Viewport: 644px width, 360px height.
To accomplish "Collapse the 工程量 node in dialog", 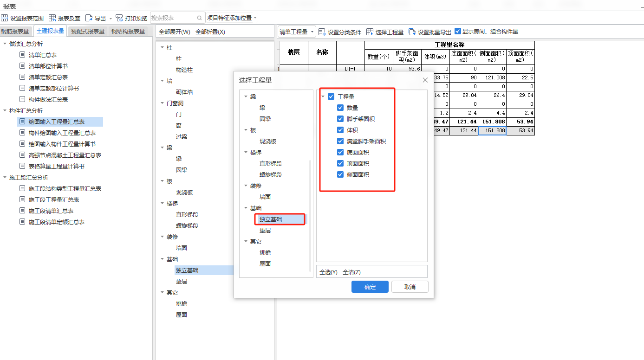I will tap(323, 96).
